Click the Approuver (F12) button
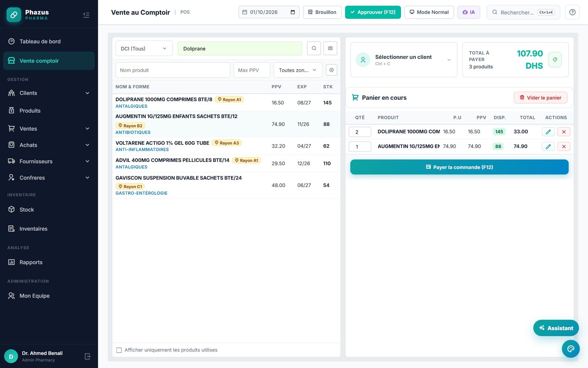This screenshot has height=368, width=588. pyautogui.click(x=373, y=12)
